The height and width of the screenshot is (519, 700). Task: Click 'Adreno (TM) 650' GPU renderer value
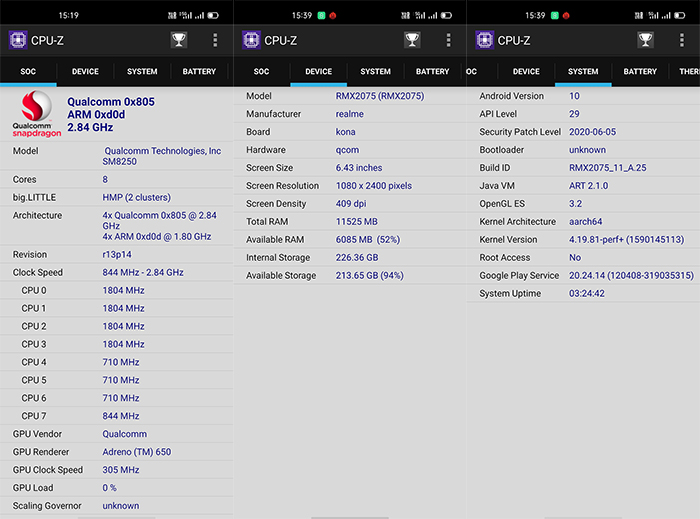[x=137, y=452]
